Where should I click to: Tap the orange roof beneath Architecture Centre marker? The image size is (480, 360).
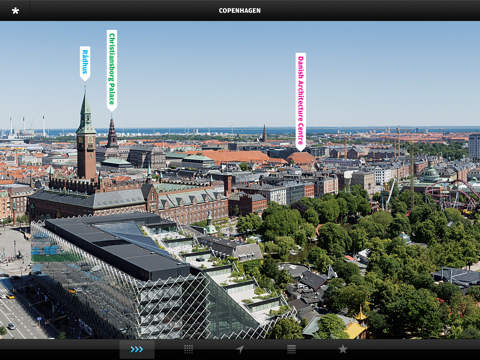coord(302,158)
